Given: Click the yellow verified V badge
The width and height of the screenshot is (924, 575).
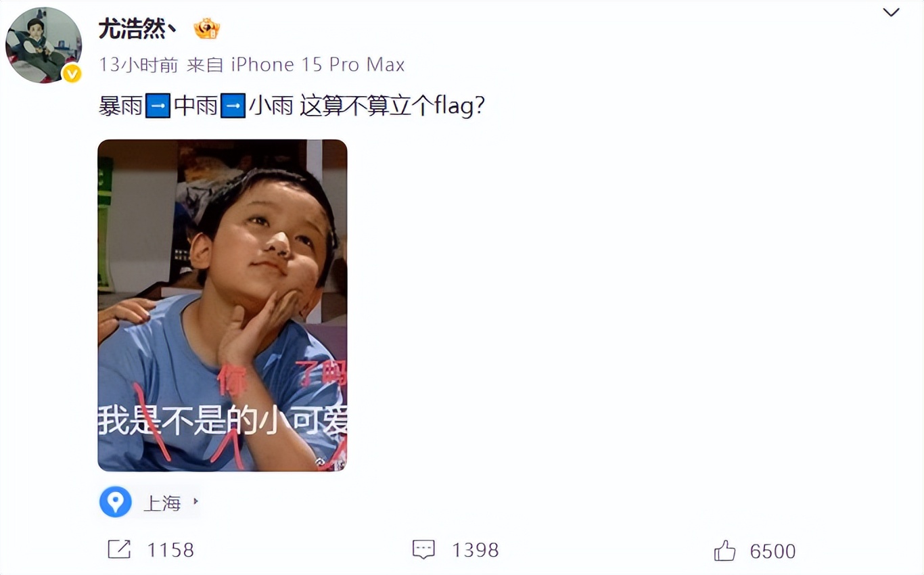Looking at the screenshot, I should pyautogui.click(x=72, y=74).
